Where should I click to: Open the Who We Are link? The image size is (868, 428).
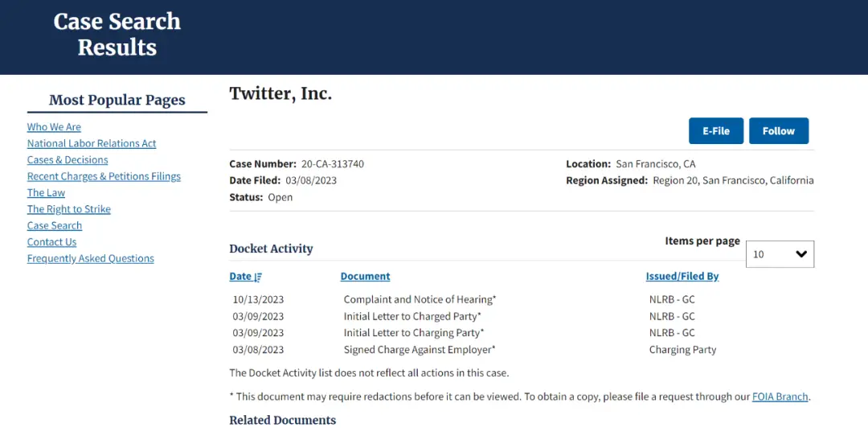pyautogui.click(x=54, y=127)
